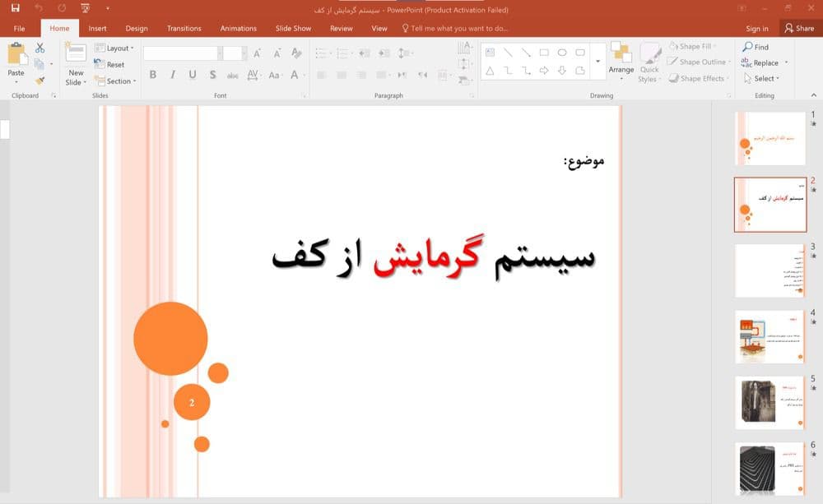Image resolution: width=823 pixels, height=504 pixels.
Task: Clear all formatting
Action: pos(296,53)
